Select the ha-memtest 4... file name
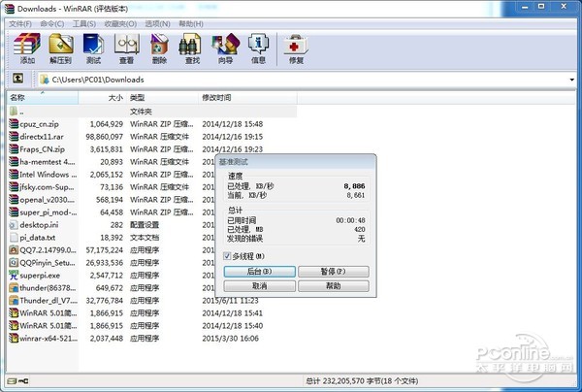Viewport: 582px width, 392px height. point(48,161)
